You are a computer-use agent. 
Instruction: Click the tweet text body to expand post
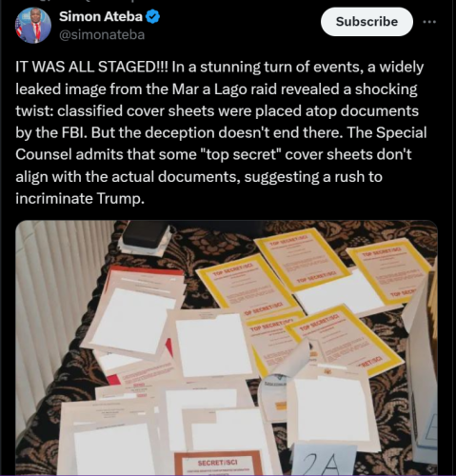point(221,132)
